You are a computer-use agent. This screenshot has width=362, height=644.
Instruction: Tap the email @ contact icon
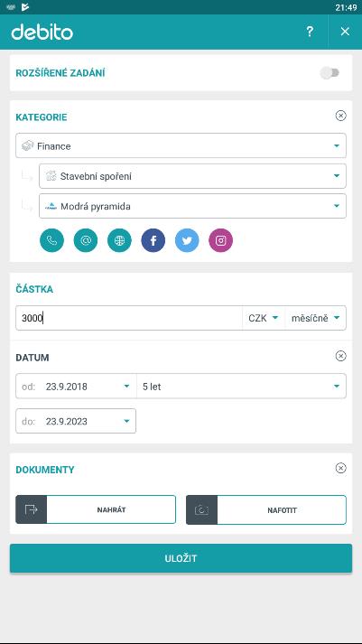click(86, 240)
